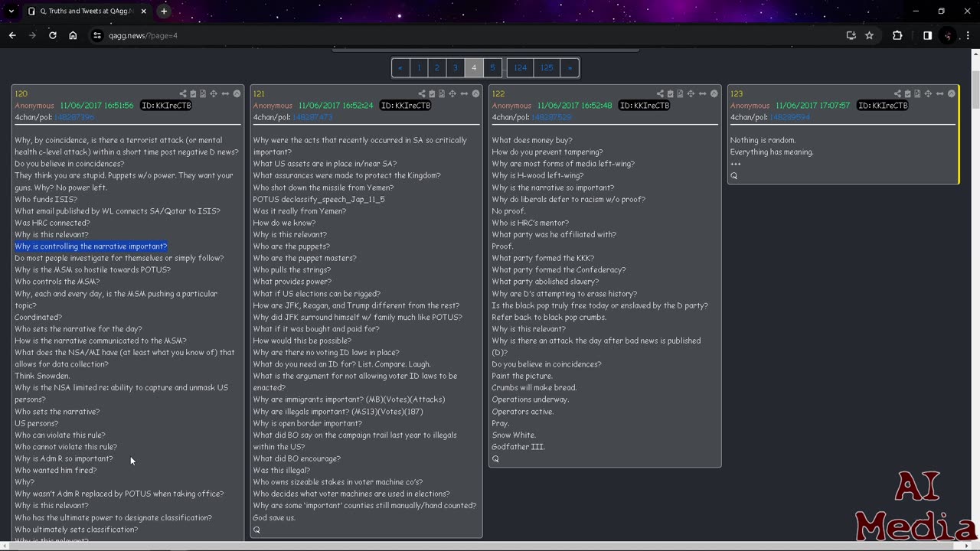Click horizontal expand icon on post 123
The image size is (980, 551).
point(939,93)
